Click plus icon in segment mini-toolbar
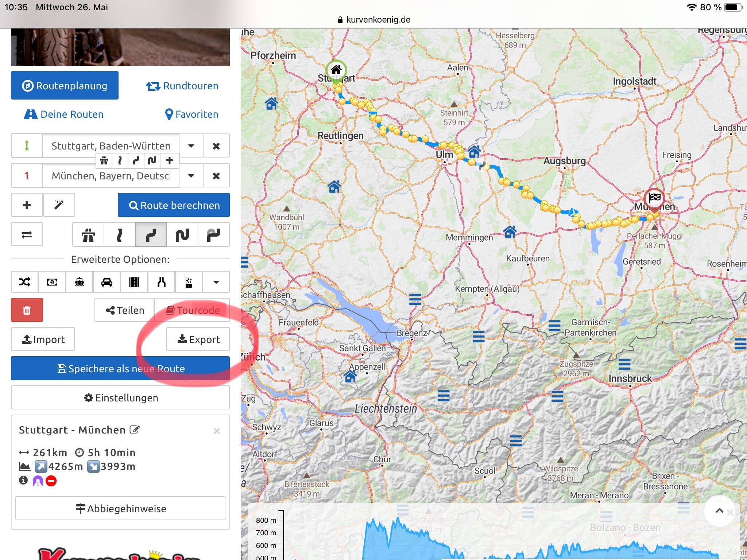The image size is (747, 560). tap(170, 160)
